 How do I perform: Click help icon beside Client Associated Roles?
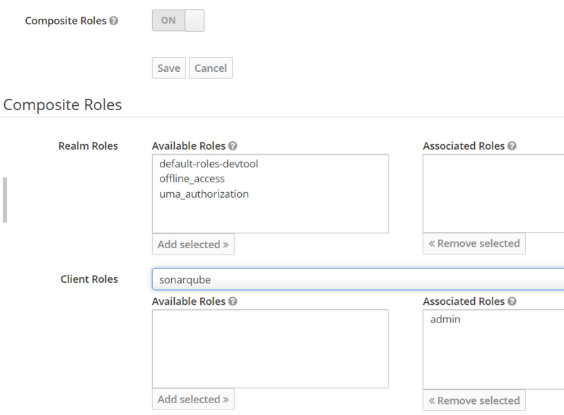click(x=512, y=301)
